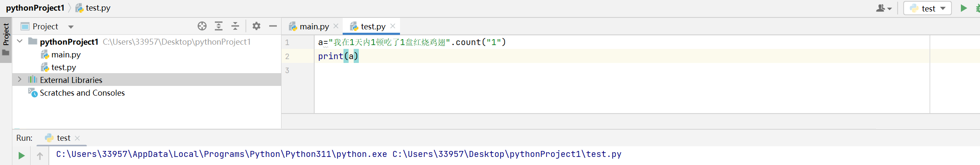
Task: Expand External Libraries node
Action: [20, 80]
